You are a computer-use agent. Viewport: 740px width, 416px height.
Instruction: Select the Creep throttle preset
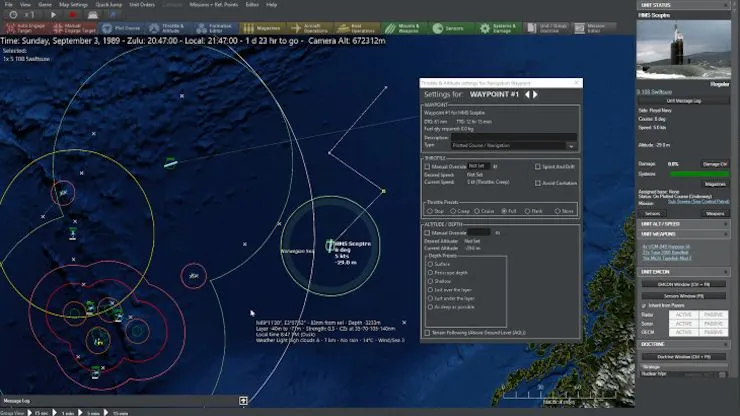(x=453, y=211)
